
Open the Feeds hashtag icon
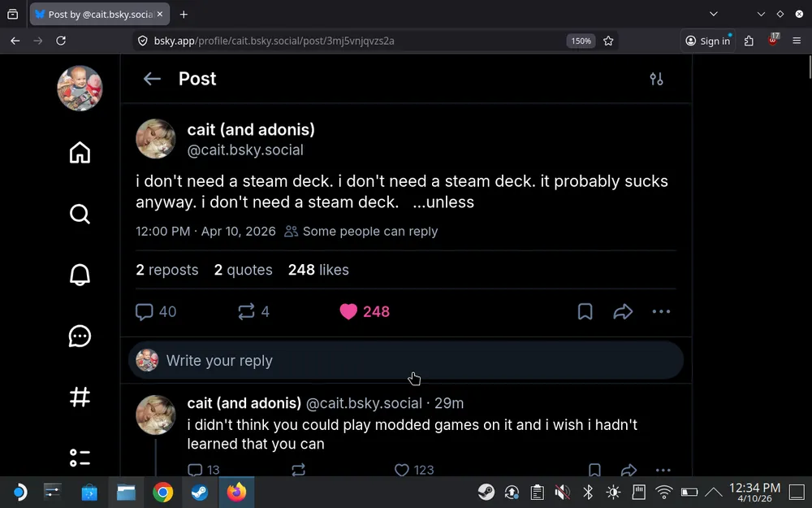80,397
